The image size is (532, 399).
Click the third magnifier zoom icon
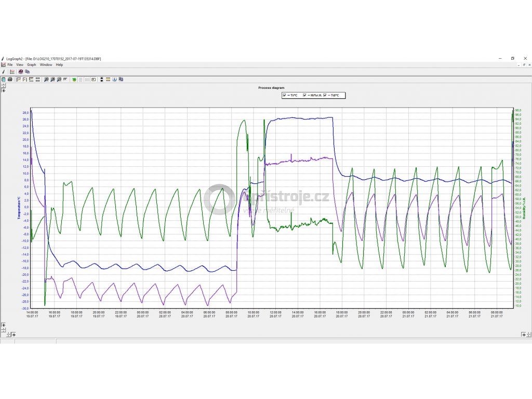click(x=59, y=79)
